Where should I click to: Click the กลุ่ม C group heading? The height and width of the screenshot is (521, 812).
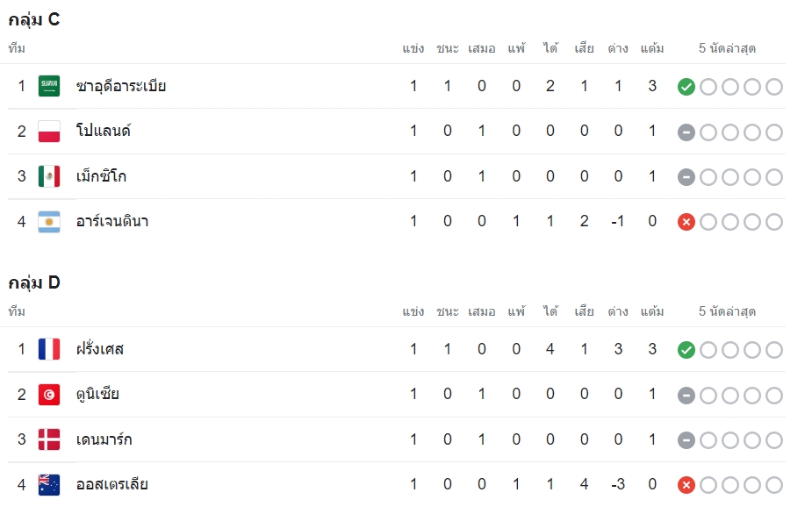(x=34, y=19)
